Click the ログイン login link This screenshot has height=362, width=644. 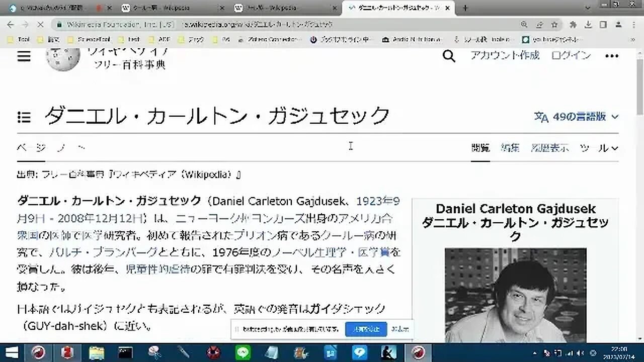click(571, 56)
